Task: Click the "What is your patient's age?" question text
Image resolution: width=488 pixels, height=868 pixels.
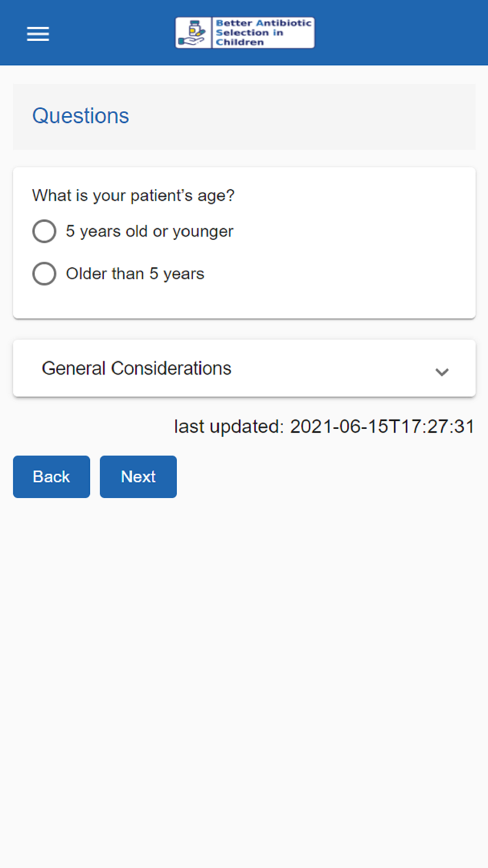Action: coord(133,196)
